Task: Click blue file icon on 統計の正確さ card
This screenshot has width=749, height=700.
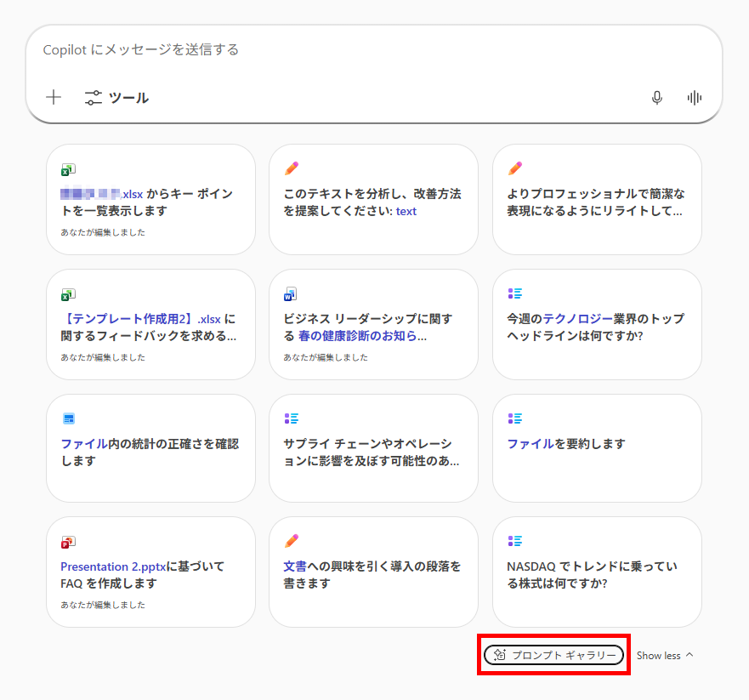Action: pyautogui.click(x=69, y=418)
